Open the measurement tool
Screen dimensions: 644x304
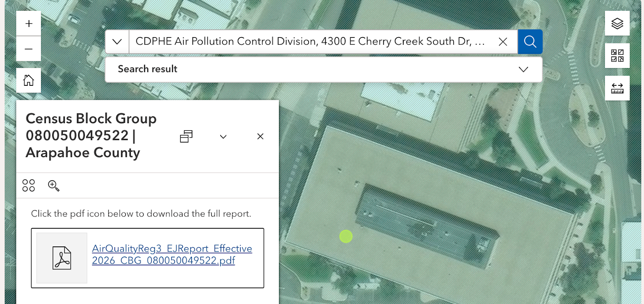pos(617,88)
